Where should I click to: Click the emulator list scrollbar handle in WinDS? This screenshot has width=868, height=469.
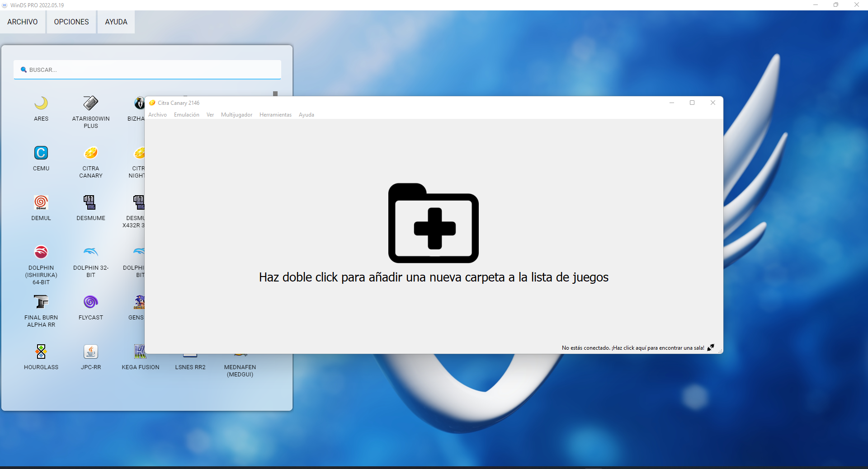pos(275,94)
